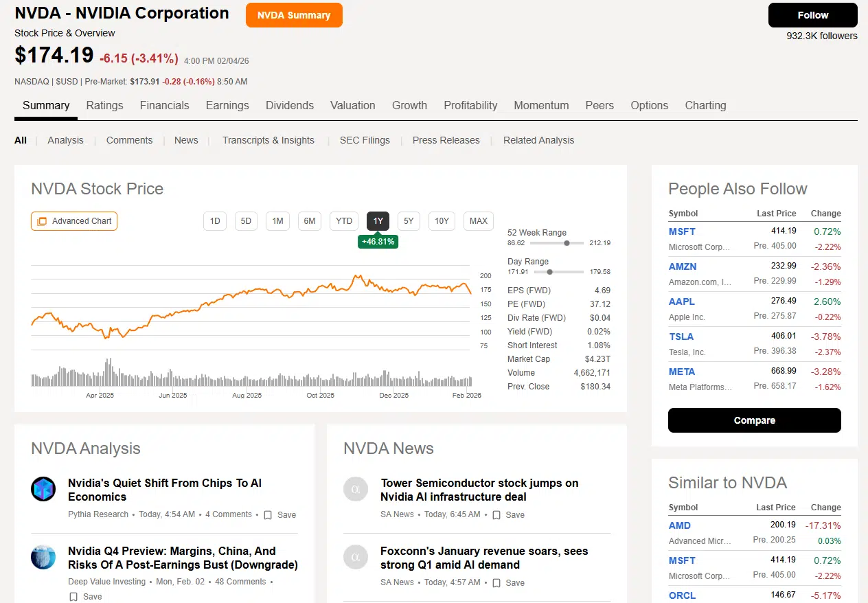Click the alpha icon beside Foxconn news
The width and height of the screenshot is (868, 603).
pyautogui.click(x=356, y=557)
